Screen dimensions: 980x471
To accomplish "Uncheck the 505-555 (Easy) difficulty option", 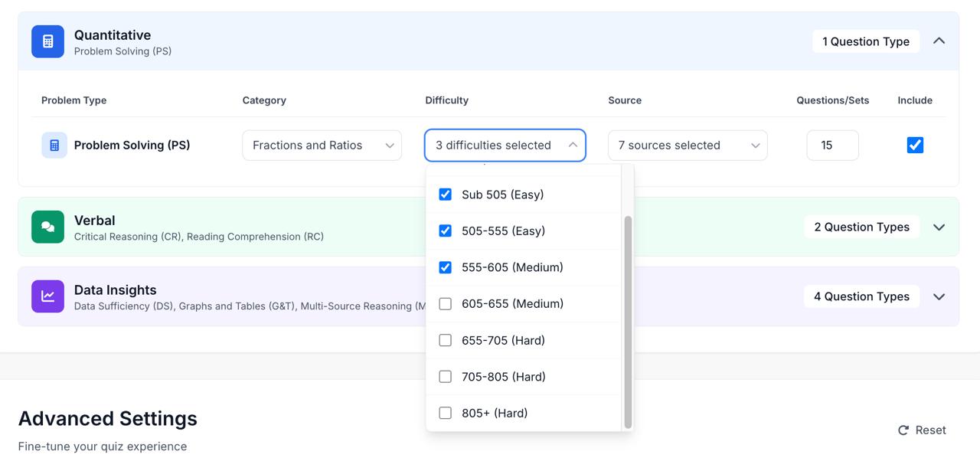I will 445,231.
